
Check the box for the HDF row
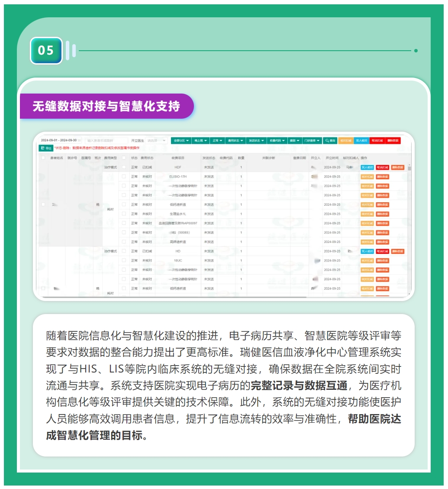click(124, 167)
